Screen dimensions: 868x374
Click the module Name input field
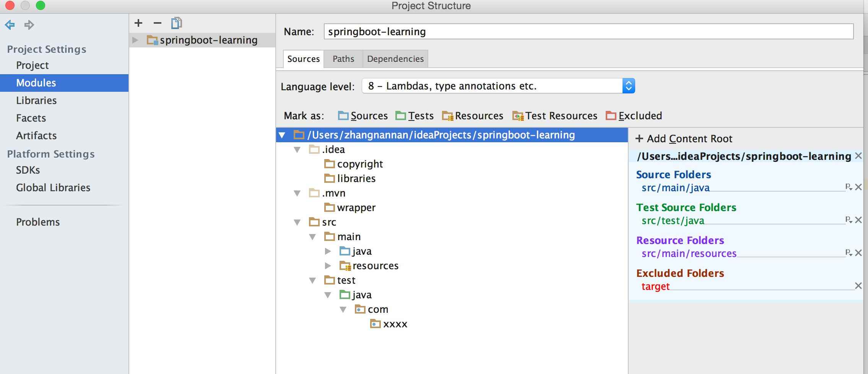pyautogui.click(x=588, y=32)
